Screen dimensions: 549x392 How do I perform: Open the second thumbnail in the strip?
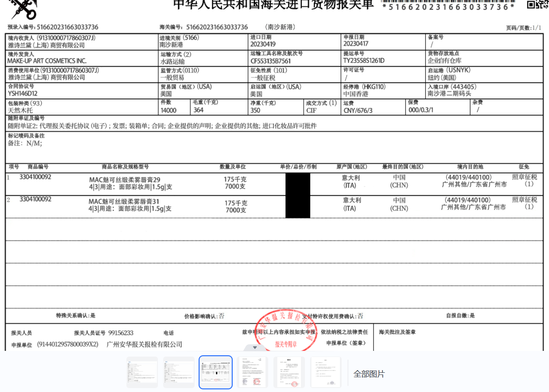click(x=179, y=372)
